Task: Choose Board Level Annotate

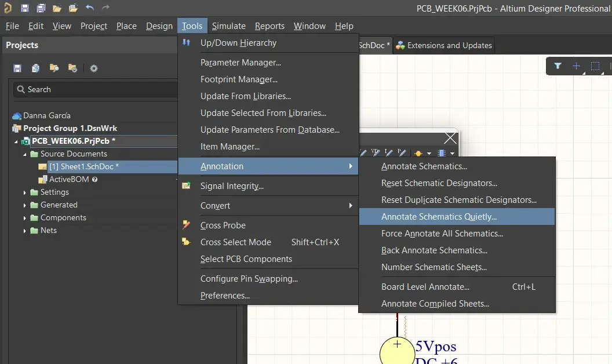Action: (457, 287)
